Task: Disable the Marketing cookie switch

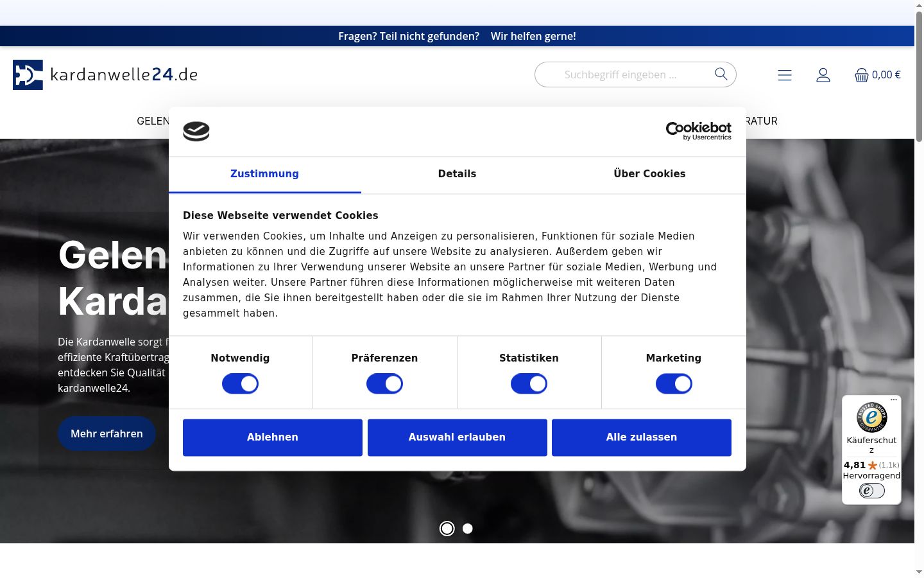Action: 674,384
